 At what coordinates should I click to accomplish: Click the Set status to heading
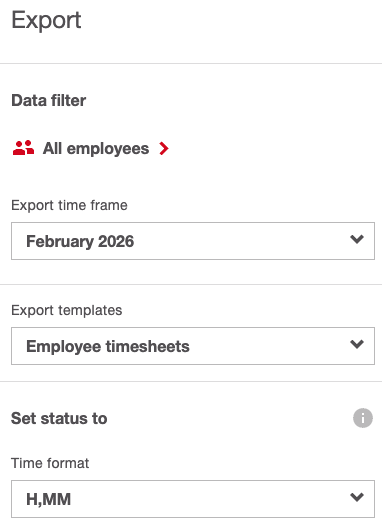[59, 418]
